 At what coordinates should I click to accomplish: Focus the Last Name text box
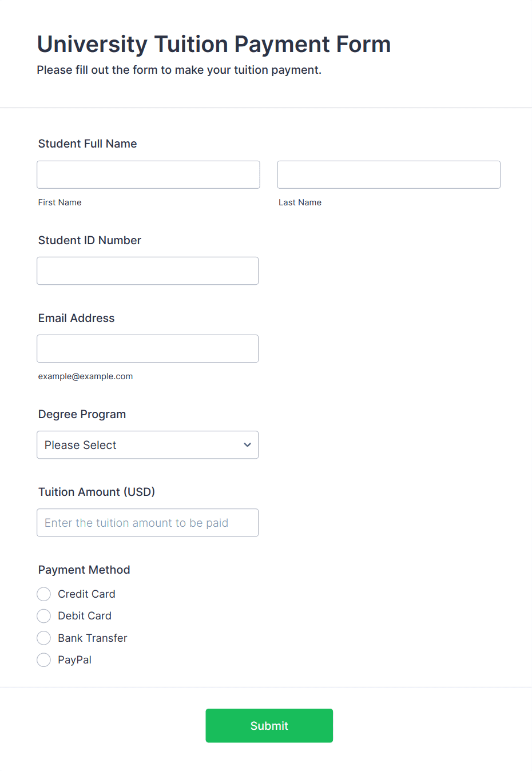tap(388, 174)
